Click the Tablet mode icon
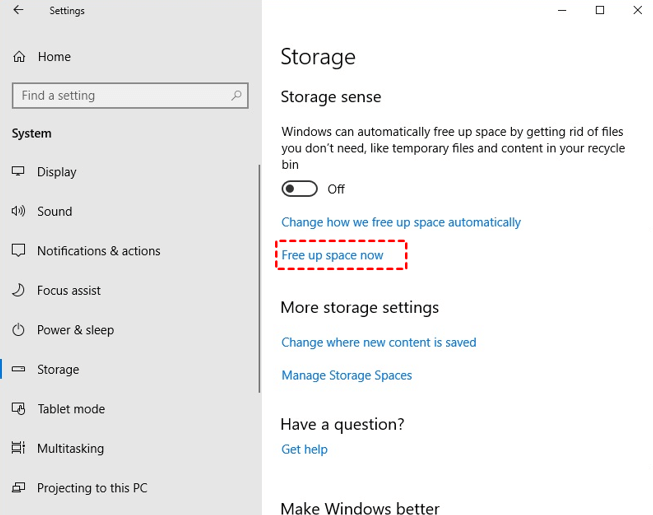 pyautogui.click(x=18, y=409)
